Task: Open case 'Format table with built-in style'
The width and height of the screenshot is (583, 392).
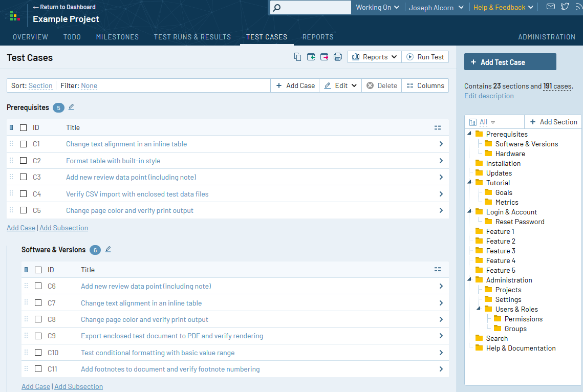Action: click(113, 161)
